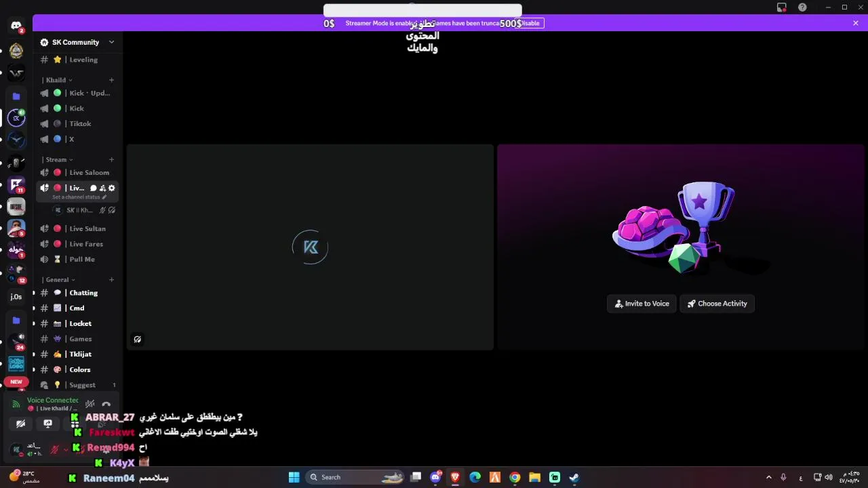Image resolution: width=868 pixels, height=488 pixels.
Task: Collapse the General category
Action: 58,280
